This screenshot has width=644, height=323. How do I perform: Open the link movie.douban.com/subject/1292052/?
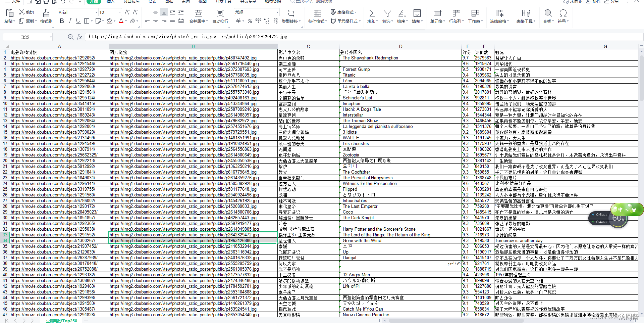pos(53,58)
